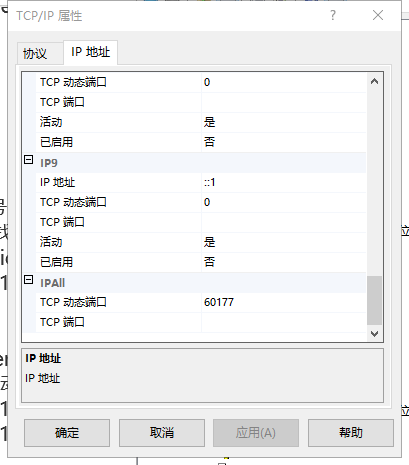This screenshot has height=465, width=409.
Task: Click the scrollbar down arrow
Action: pos(374,334)
